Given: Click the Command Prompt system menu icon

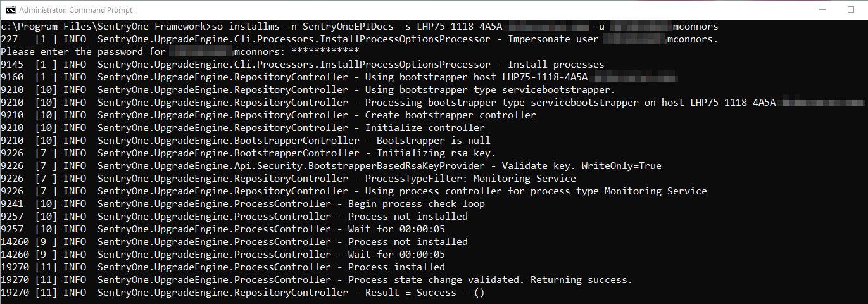Looking at the screenshot, I should click(x=9, y=10).
